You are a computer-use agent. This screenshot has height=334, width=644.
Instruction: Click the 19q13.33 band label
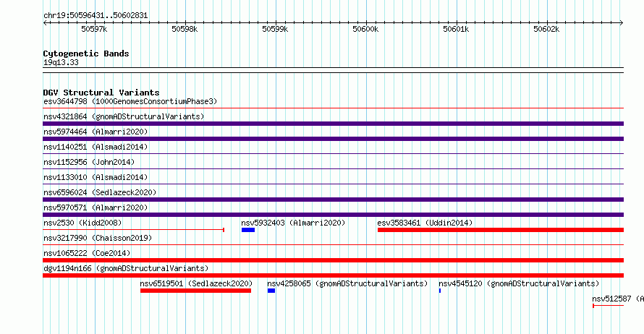[61, 62]
